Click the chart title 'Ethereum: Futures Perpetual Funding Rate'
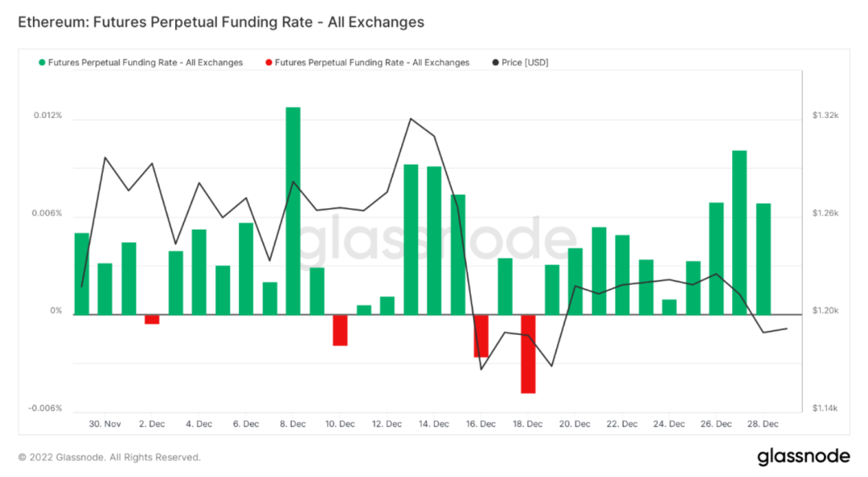Image resolution: width=868 pixels, height=477 pixels. pyautogui.click(x=221, y=22)
